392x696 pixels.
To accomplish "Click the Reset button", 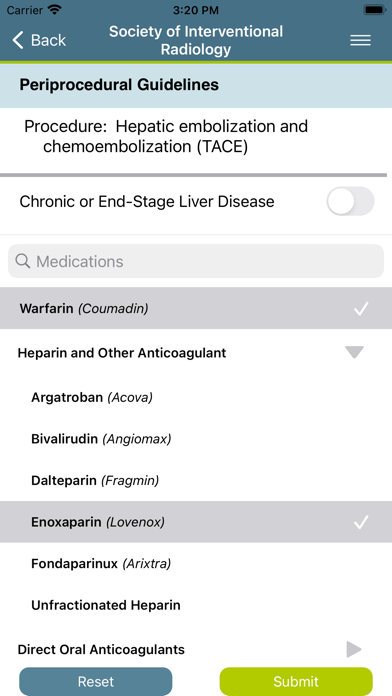I will [x=95, y=681].
